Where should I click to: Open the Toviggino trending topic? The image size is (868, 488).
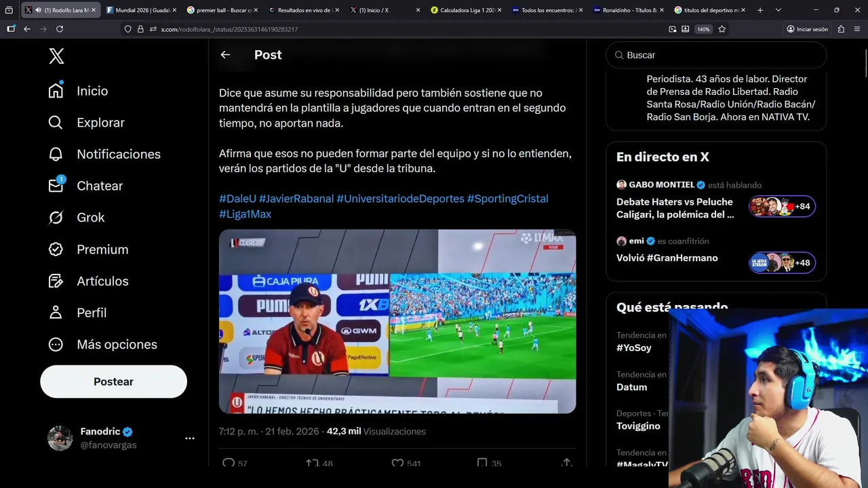[638, 426]
